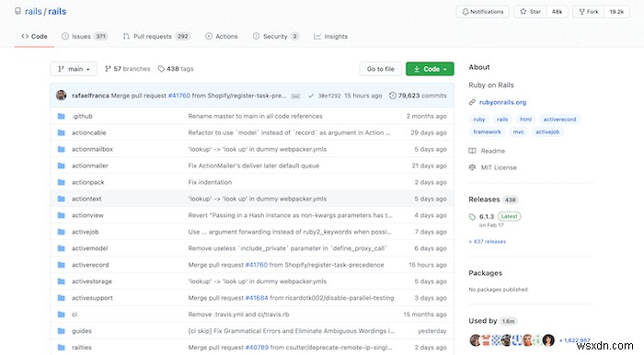Click the actionmailer folder icon

coord(62,166)
